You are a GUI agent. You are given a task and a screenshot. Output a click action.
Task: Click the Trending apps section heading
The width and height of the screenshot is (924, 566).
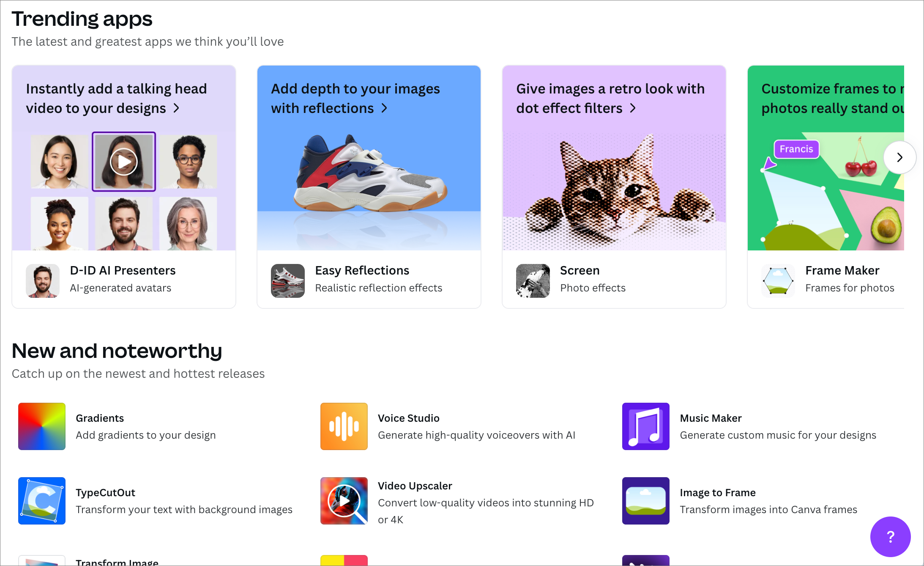[x=82, y=19]
